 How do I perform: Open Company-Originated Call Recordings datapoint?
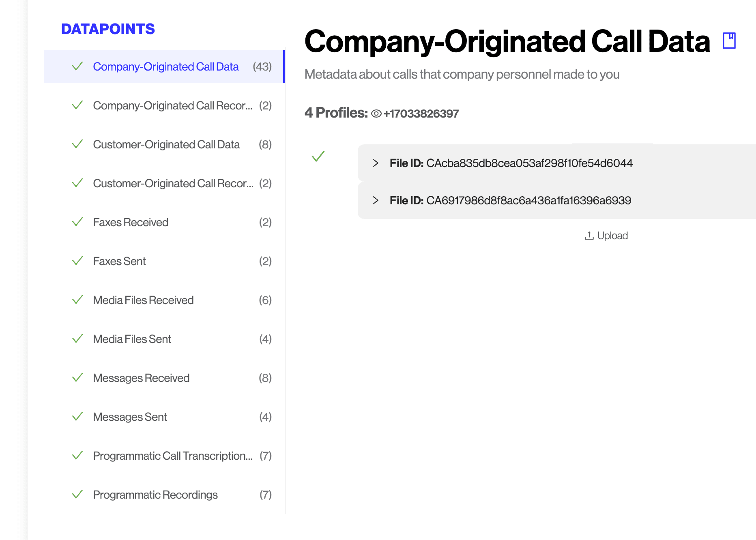tap(172, 105)
